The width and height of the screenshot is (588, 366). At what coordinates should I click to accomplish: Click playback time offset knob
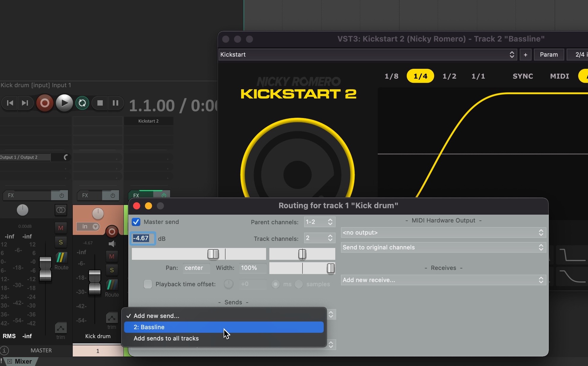pos(228,284)
